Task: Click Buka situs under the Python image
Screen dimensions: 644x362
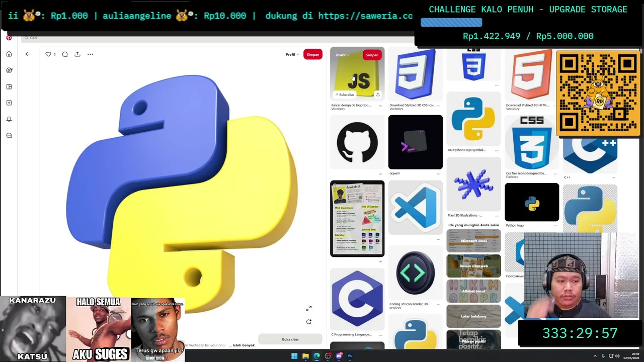Action: pos(290,339)
